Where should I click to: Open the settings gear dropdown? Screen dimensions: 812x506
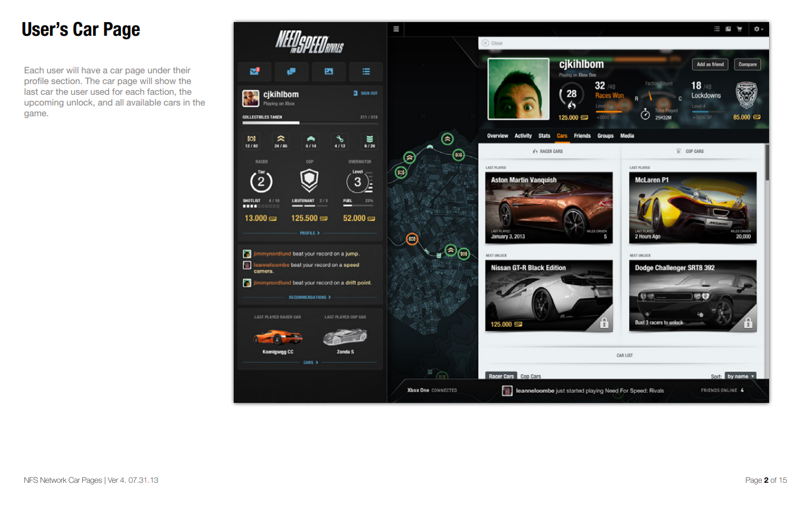pyautogui.click(x=758, y=29)
